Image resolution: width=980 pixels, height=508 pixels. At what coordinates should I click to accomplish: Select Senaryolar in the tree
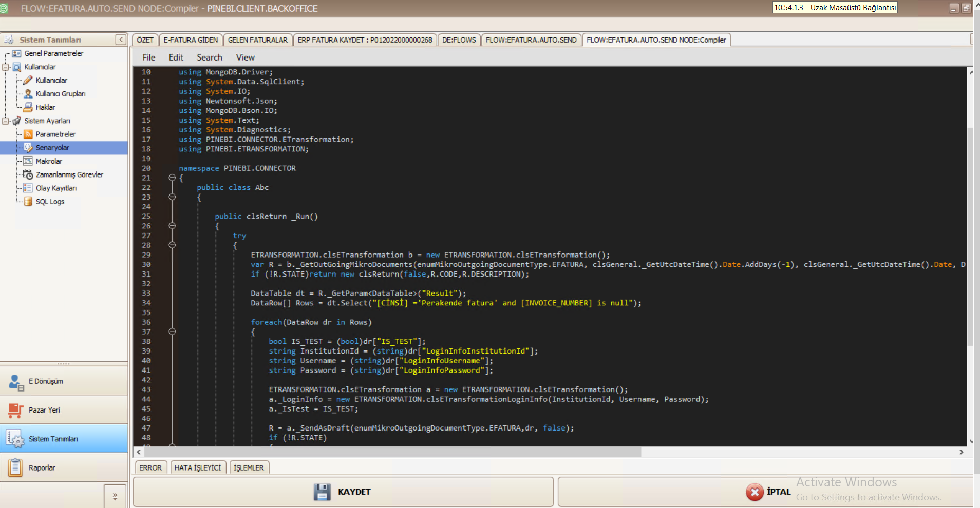click(x=52, y=148)
